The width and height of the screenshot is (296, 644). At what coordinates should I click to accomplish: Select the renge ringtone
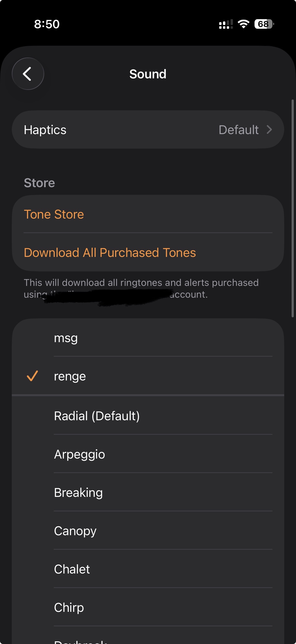pos(70,376)
